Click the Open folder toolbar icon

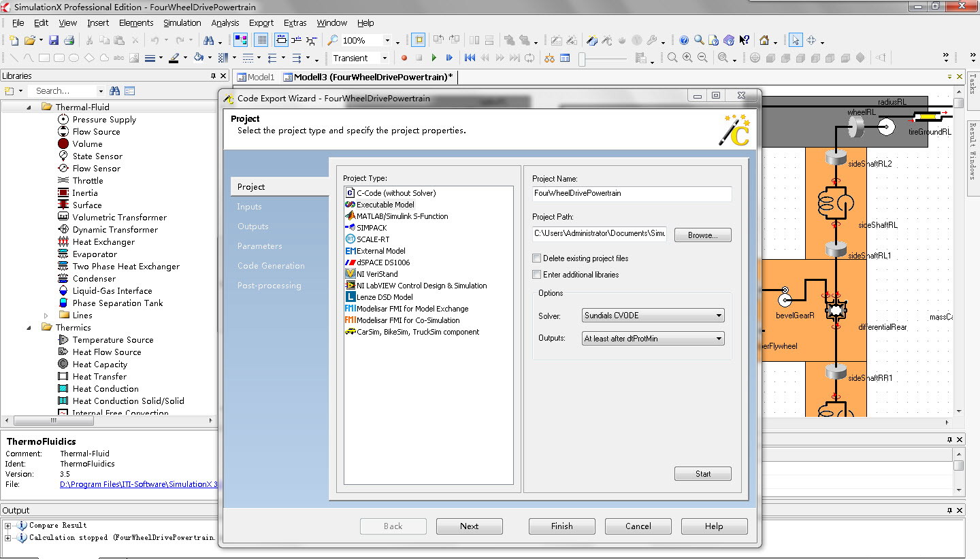[29, 41]
